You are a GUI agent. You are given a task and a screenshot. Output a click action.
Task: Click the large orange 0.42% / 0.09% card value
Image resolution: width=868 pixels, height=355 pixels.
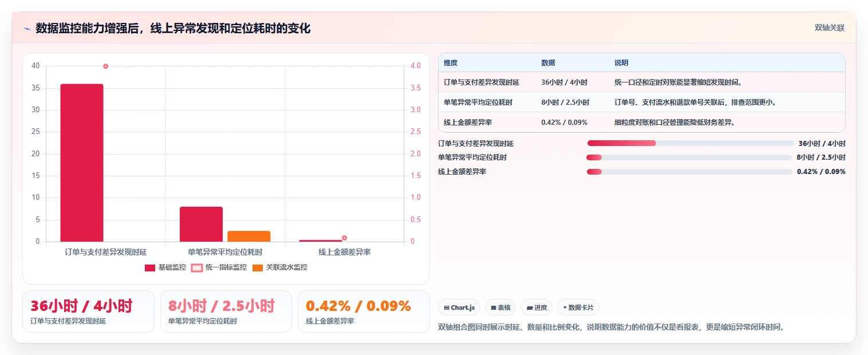pos(358,306)
